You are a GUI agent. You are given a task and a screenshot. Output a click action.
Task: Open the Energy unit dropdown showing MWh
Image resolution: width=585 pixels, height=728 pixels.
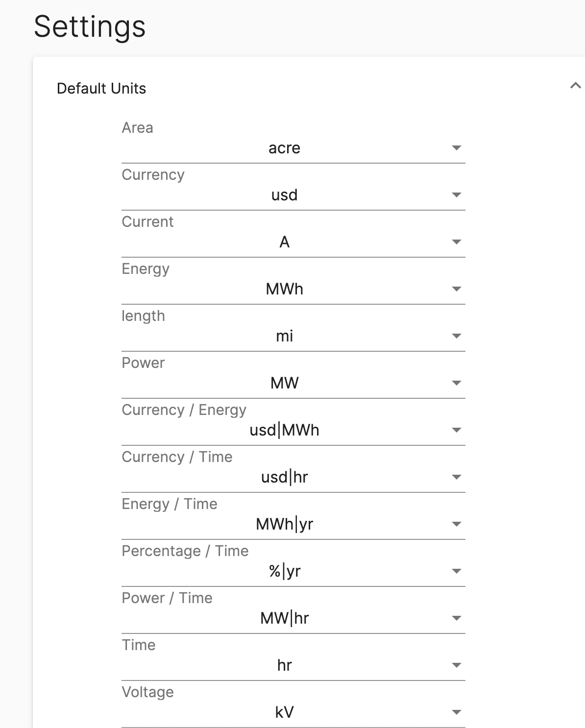pos(293,289)
